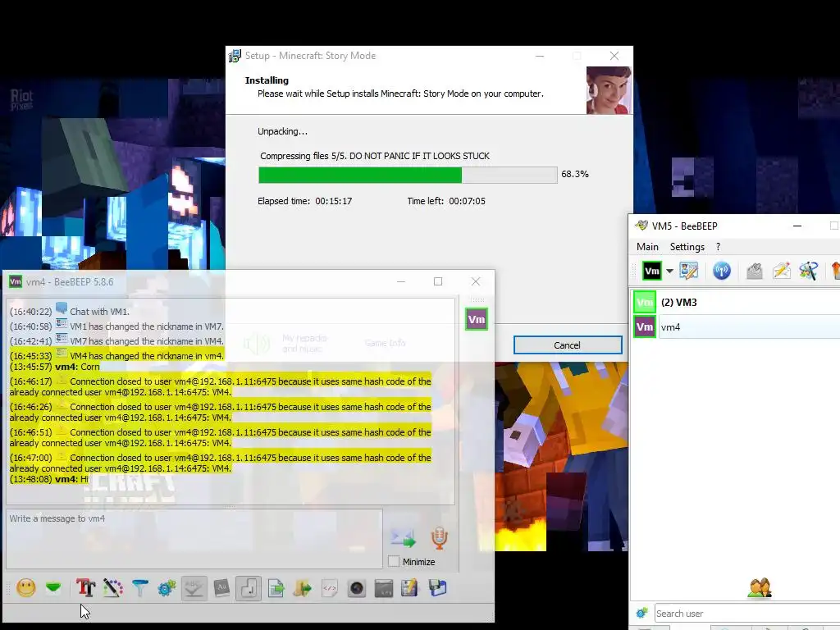
Task: Click the Elapsed time 00:15:17 label
Action: click(305, 201)
